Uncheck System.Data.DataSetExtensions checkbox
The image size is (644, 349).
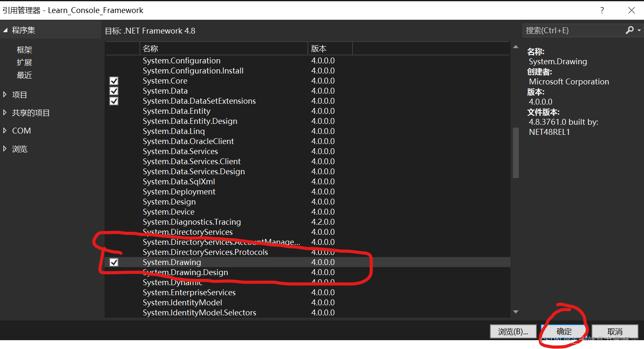point(114,101)
